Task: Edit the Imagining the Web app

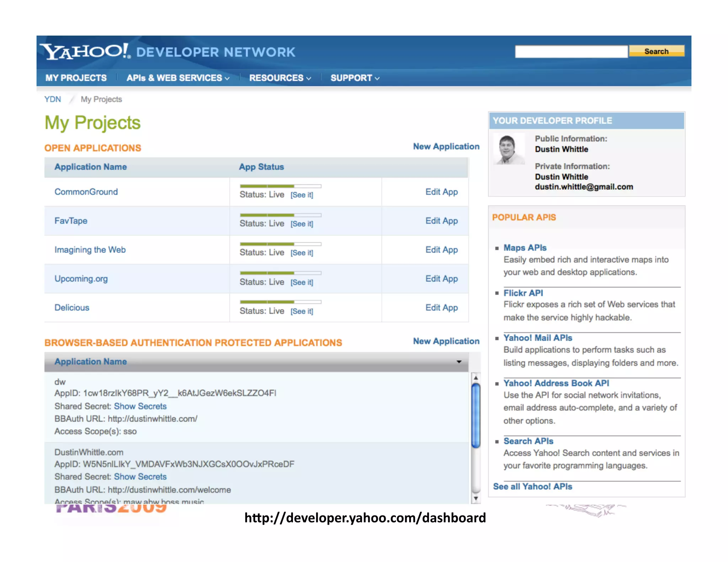Action: coord(441,250)
